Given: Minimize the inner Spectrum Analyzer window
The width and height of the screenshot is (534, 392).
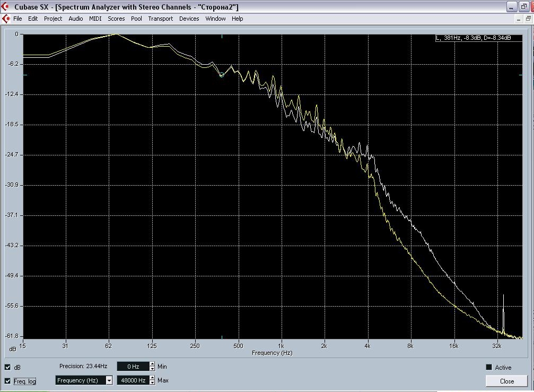Looking at the screenshot, I should [x=518, y=19].
